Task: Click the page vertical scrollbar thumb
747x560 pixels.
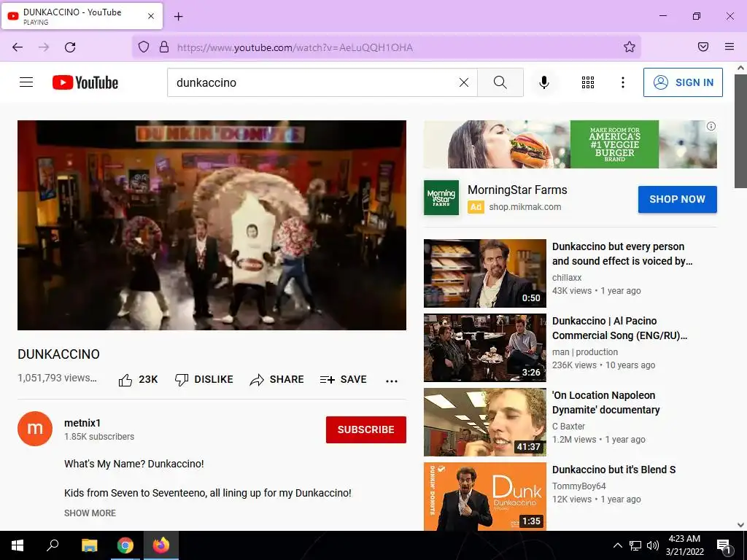Action: pyautogui.click(x=740, y=131)
